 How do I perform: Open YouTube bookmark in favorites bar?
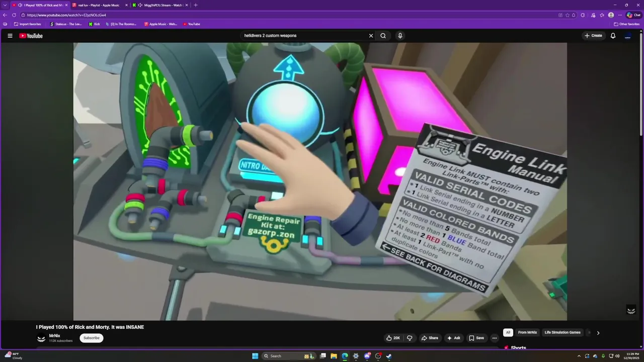point(191,24)
